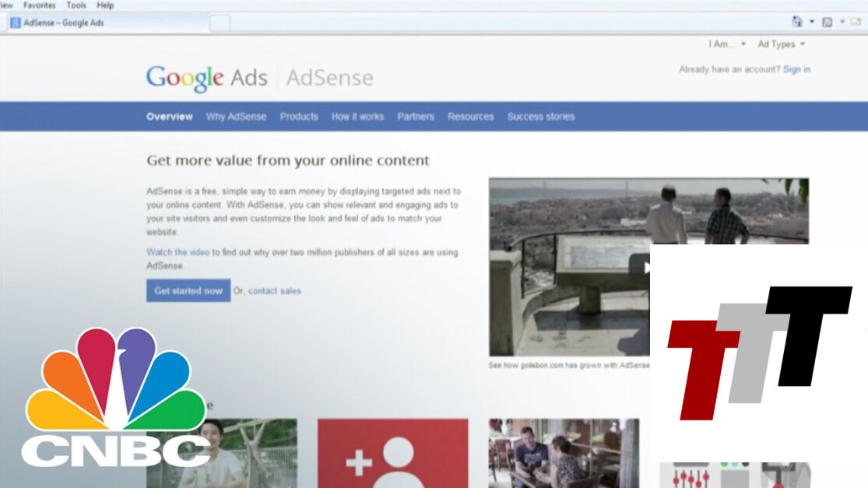The height and width of the screenshot is (488, 868).
Task: Expand the "I Am..." dropdown
Action: [727, 44]
